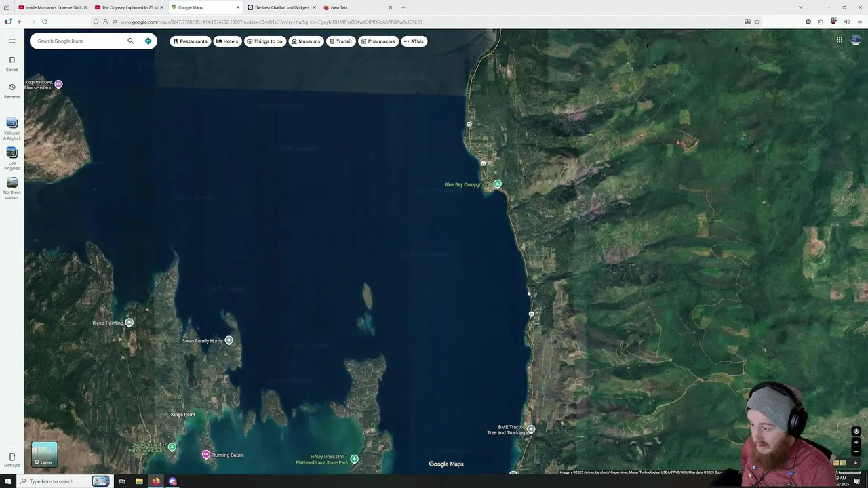Click the Chuck Dixon 4-H Park marker

[x=172, y=447]
